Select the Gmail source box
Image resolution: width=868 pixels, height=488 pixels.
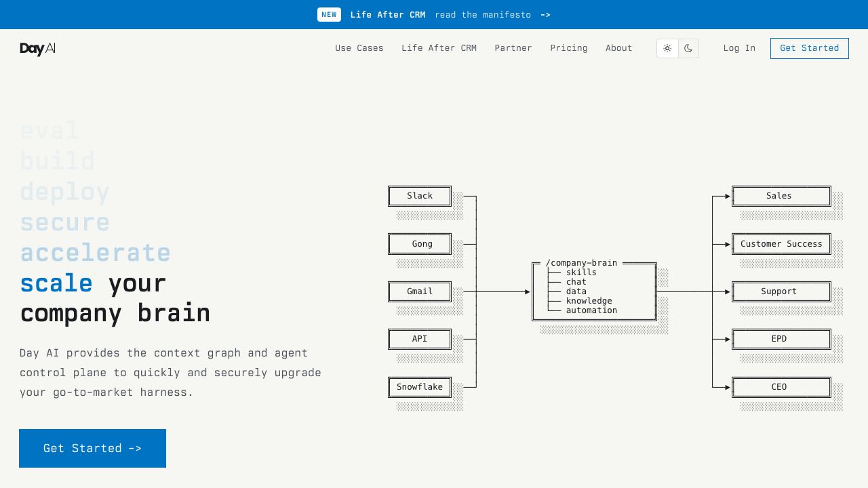click(420, 291)
